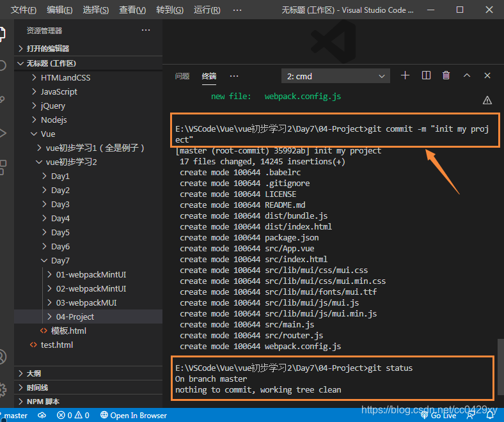Expand the NPM 脚本 section

pos(88,402)
